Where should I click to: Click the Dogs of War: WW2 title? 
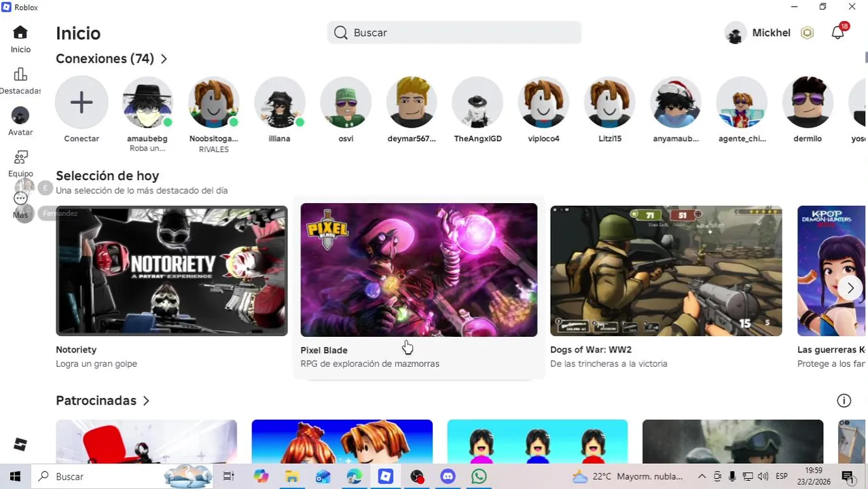[x=591, y=350]
